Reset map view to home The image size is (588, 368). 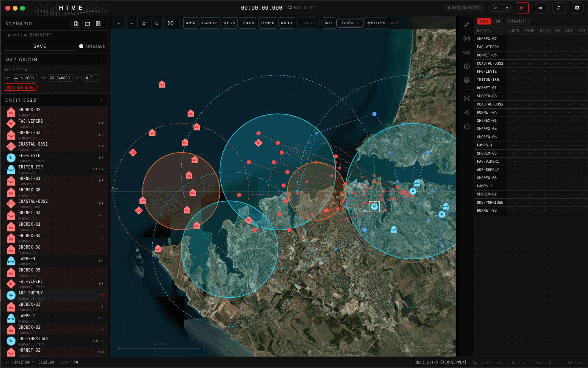(x=144, y=23)
